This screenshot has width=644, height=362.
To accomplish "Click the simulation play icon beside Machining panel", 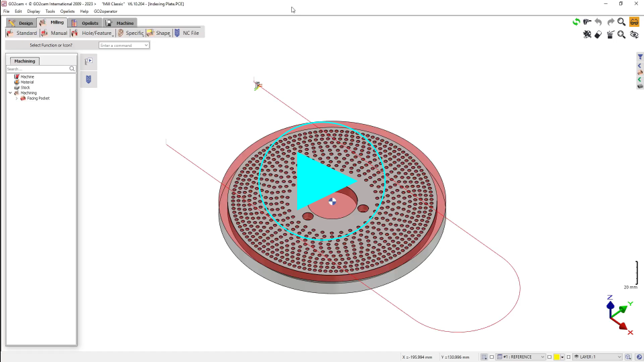I will [x=89, y=61].
